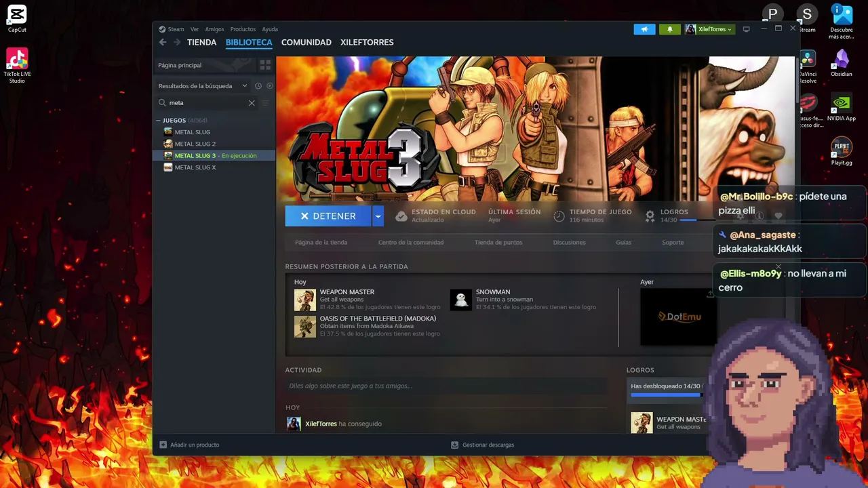Open achievements via the gear-ribbon icon
The height and width of the screenshot is (488, 868).
point(650,216)
